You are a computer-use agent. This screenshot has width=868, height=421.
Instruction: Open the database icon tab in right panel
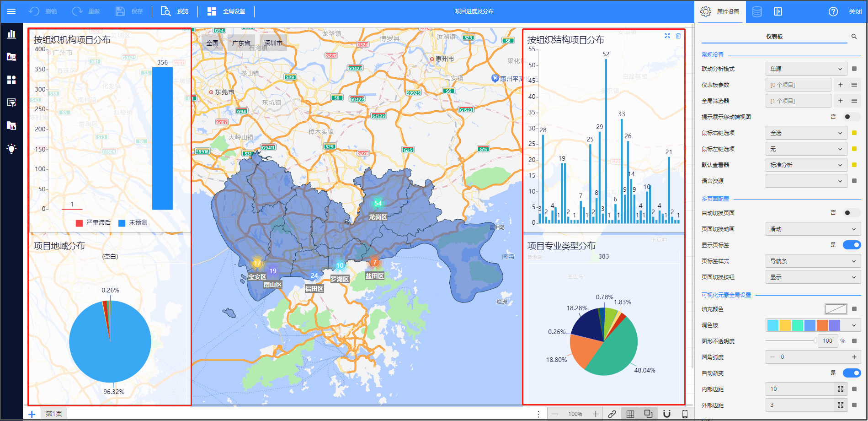tap(757, 11)
